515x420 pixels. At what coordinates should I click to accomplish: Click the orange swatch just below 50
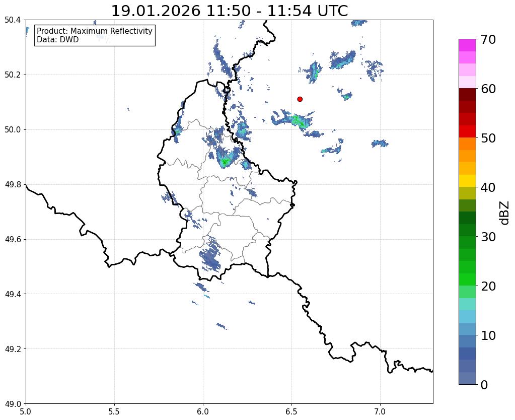(x=467, y=144)
